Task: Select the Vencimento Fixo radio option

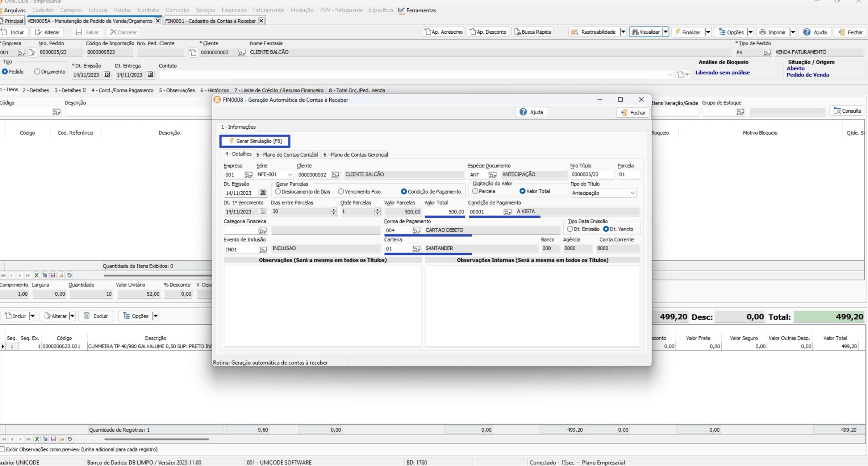Action: [x=341, y=192]
